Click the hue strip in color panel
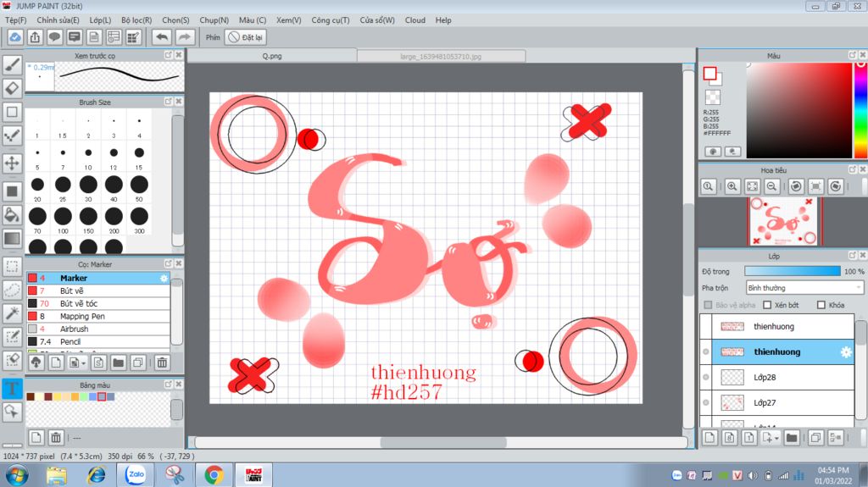 (860, 110)
